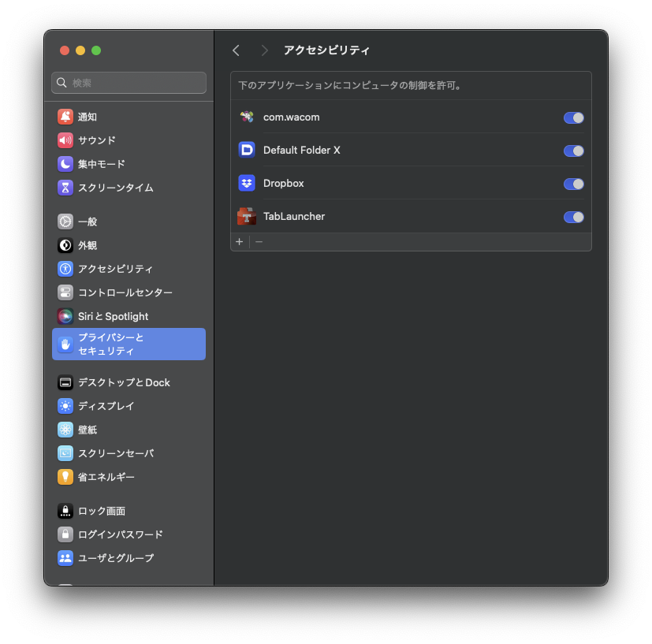Open 省エネルギー label in sidebar
This screenshot has height=644, width=652.
106,477
